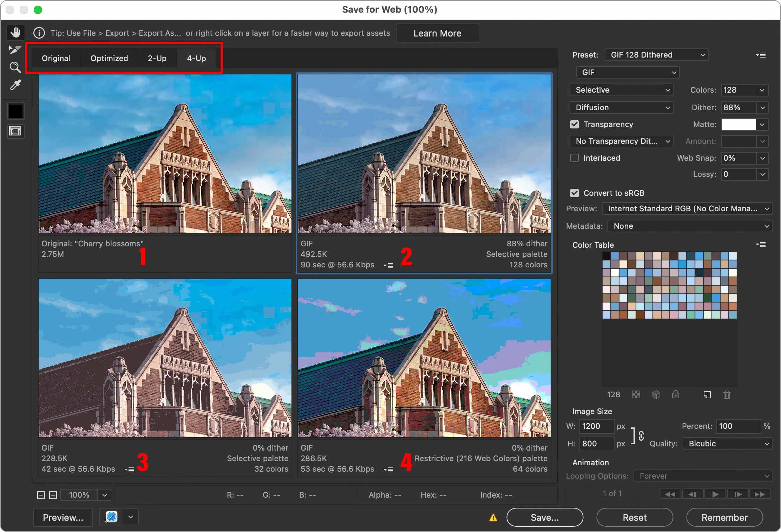Viewport: 781px width, 532px height.
Task: Enable the Interlaced checkbox
Action: [575, 158]
